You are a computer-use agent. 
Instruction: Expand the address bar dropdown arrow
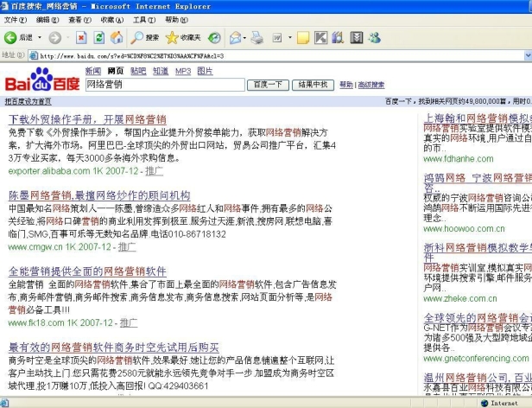click(x=528, y=55)
